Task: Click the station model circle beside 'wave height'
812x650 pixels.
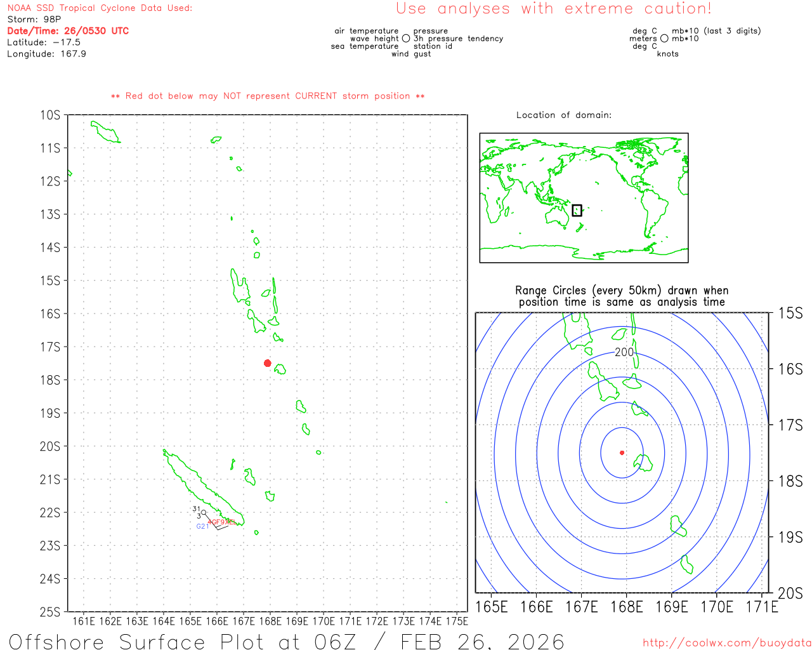Action: pyautogui.click(x=406, y=39)
